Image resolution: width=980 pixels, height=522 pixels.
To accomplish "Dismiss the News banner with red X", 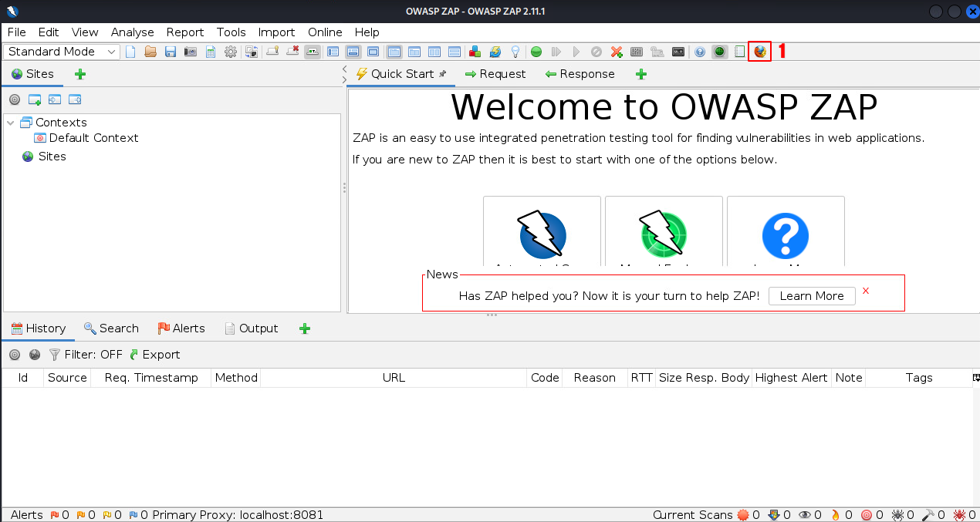I will [866, 291].
